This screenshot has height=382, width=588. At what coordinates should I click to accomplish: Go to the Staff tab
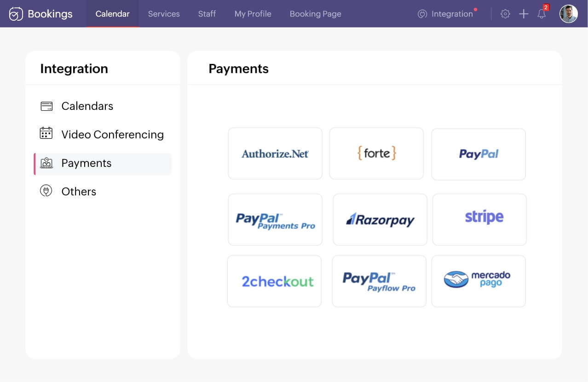[x=207, y=14]
